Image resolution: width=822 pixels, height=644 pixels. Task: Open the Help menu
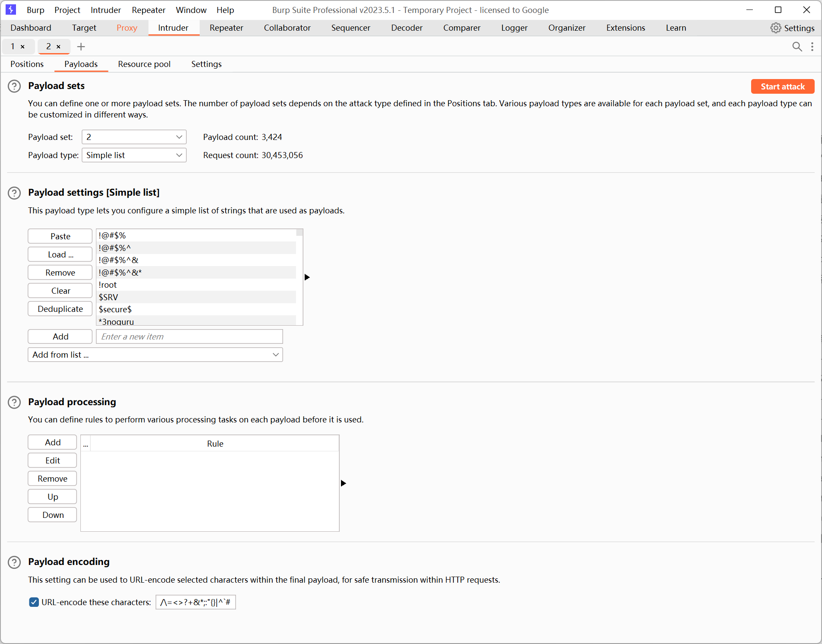pyautogui.click(x=225, y=10)
